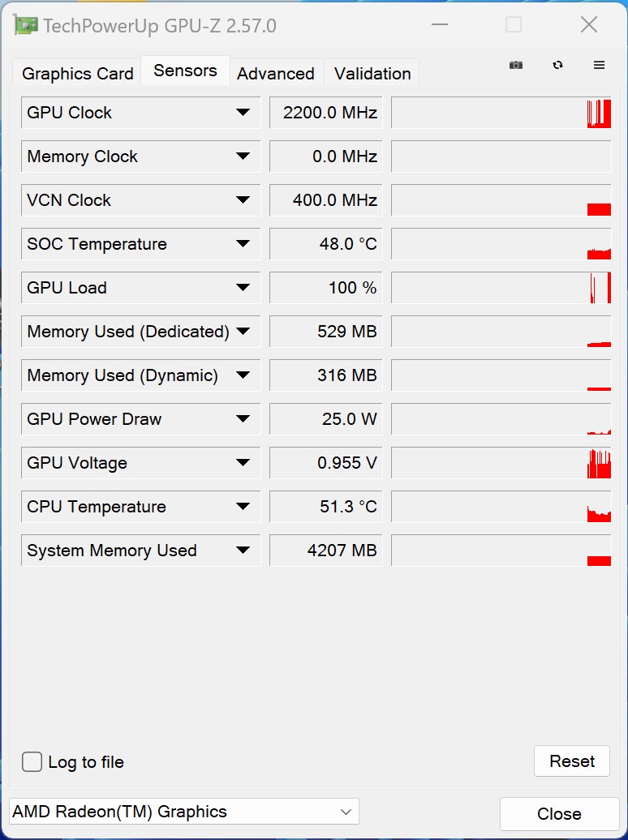The image size is (628, 840).
Task: Click the Close button at bottom
Action: click(559, 814)
